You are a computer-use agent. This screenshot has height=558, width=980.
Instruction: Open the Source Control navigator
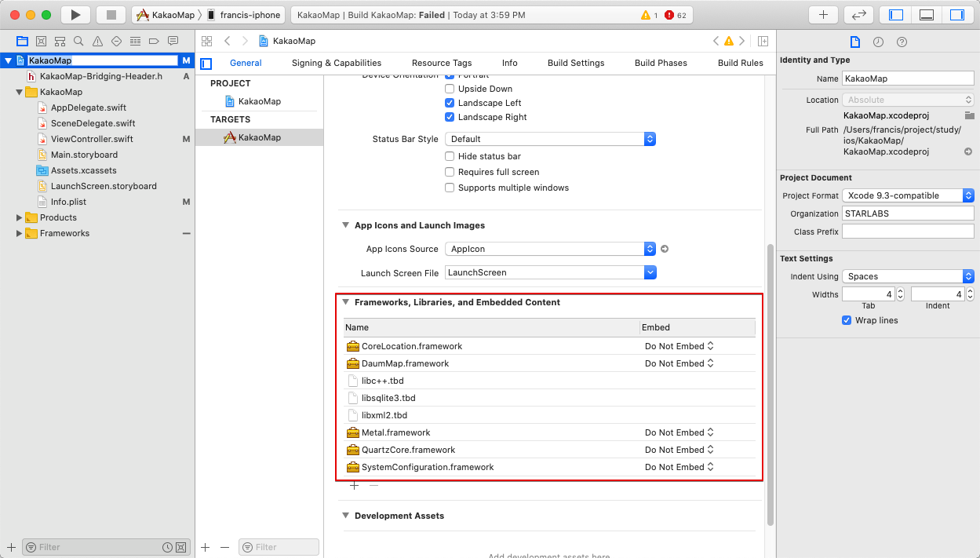coord(41,41)
